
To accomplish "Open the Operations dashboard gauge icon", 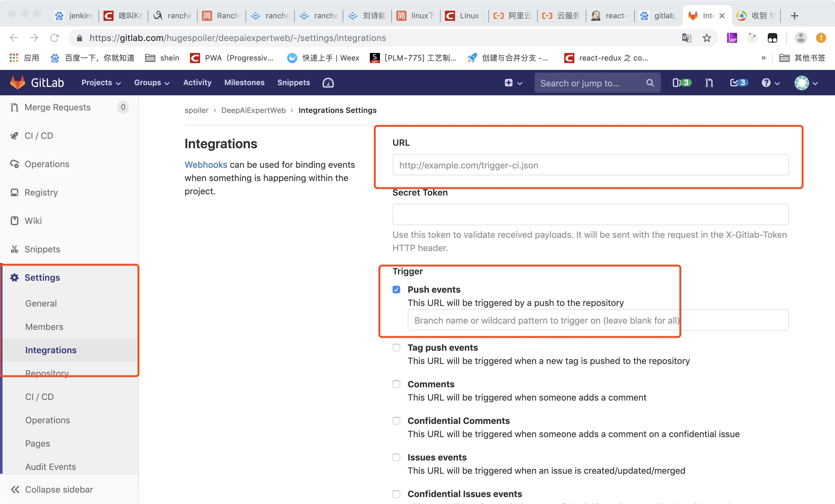I will 328,83.
